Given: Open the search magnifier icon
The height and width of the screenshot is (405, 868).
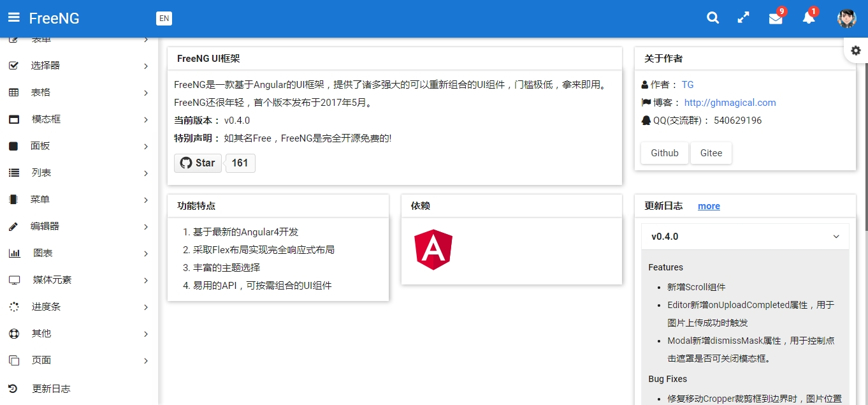Looking at the screenshot, I should 713,18.
